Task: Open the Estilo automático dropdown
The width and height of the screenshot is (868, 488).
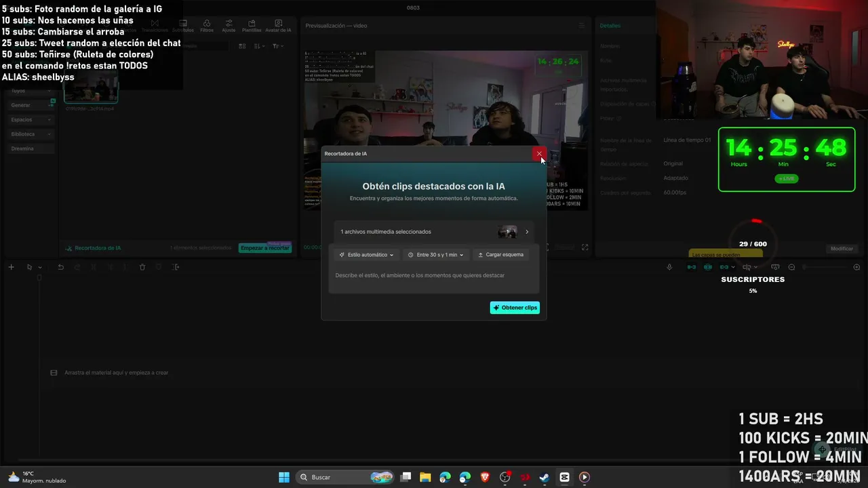Action: click(x=366, y=255)
